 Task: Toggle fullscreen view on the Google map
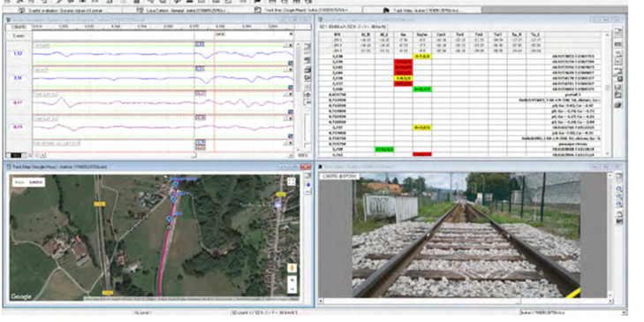pos(292,181)
